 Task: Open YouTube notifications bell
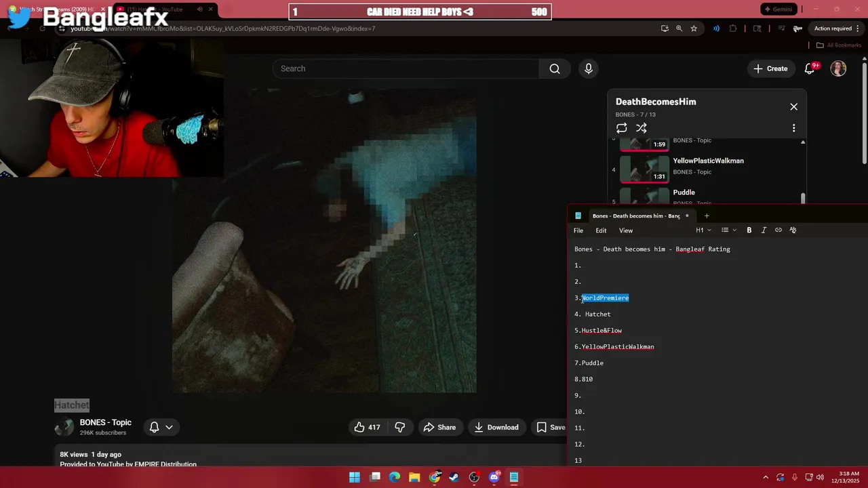(x=810, y=68)
